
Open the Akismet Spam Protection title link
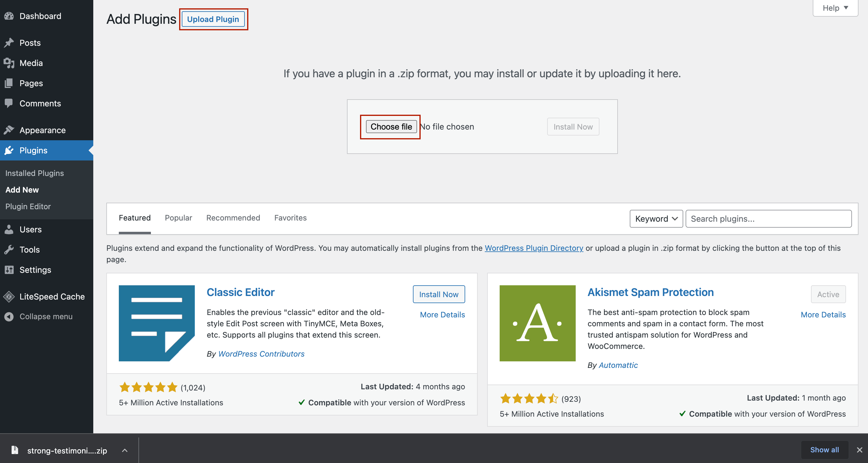click(x=650, y=292)
